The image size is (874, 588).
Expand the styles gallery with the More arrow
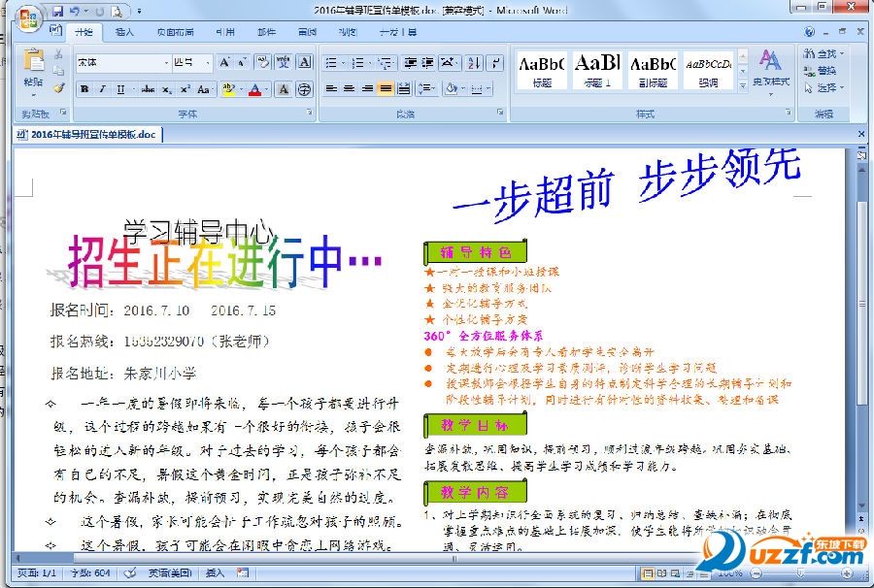pyautogui.click(x=742, y=83)
